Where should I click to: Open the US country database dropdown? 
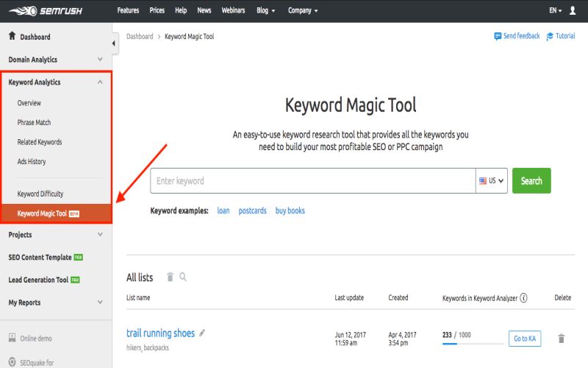492,180
